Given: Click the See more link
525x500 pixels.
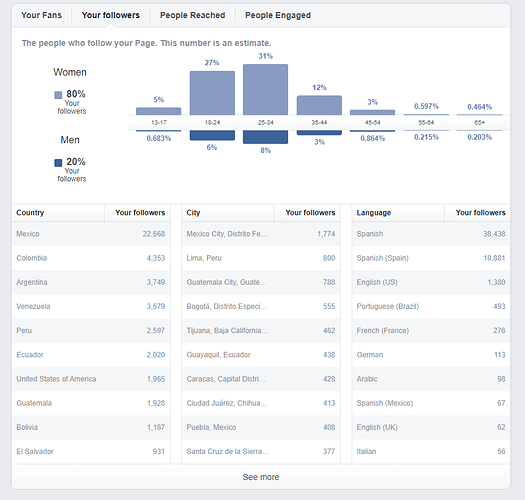Looking at the screenshot, I should 261,477.
